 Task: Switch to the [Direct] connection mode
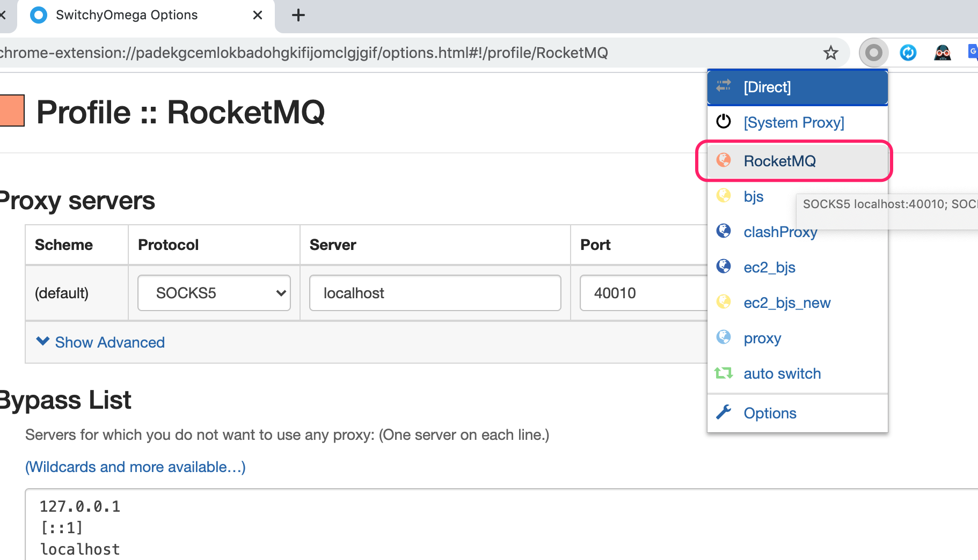(x=797, y=87)
